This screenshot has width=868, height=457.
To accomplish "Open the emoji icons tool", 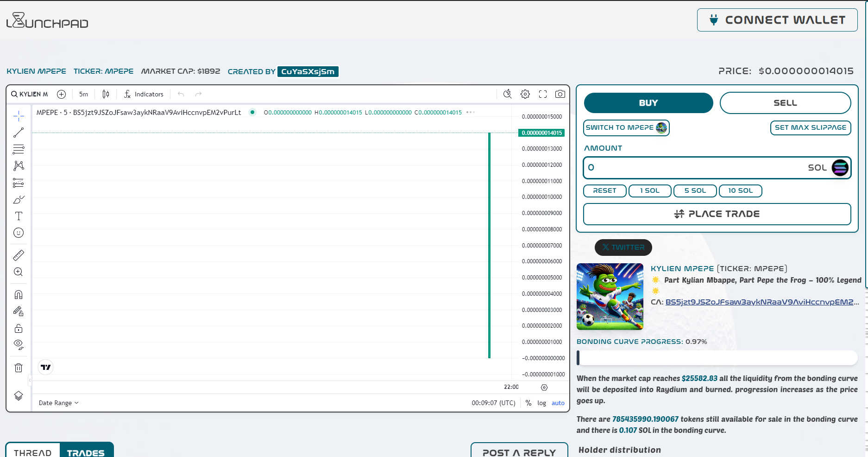I will (x=19, y=233).
